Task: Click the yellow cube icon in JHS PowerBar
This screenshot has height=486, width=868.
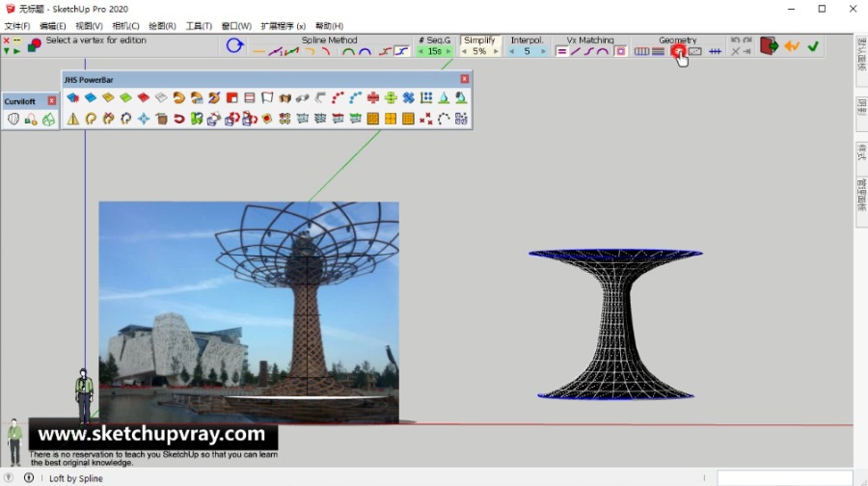Action: (108, 98)
